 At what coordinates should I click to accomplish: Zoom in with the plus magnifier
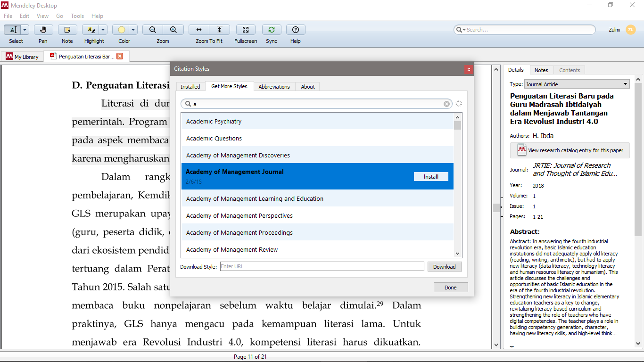coord(173,30)
